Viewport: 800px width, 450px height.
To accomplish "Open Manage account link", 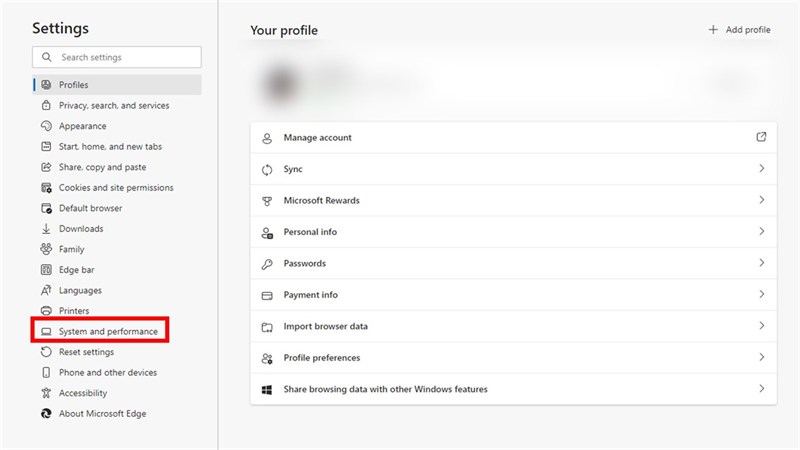I will [513, 138].
